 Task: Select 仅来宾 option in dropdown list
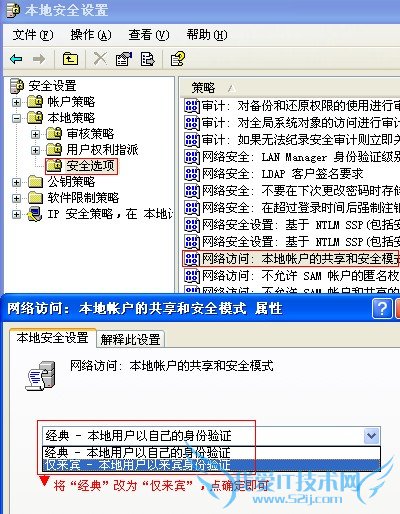pos(211,465)
